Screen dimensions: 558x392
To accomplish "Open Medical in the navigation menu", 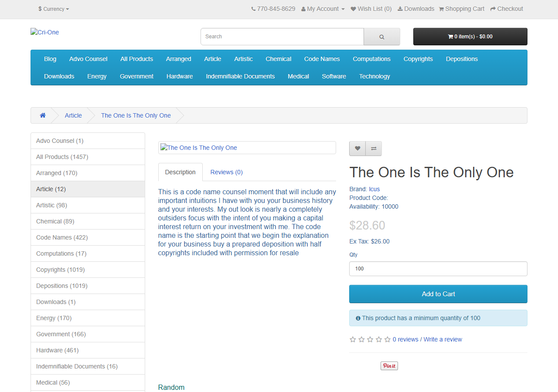I will point(299,76).
